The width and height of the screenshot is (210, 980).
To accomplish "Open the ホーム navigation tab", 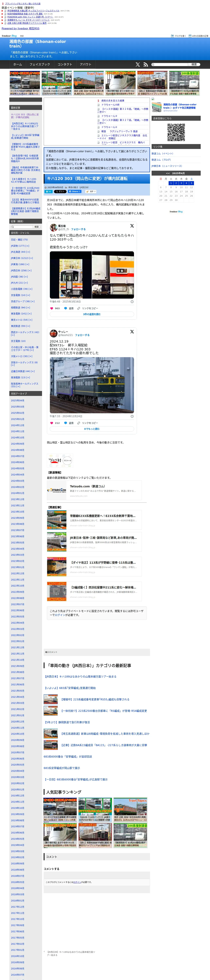I will (17, 65).
